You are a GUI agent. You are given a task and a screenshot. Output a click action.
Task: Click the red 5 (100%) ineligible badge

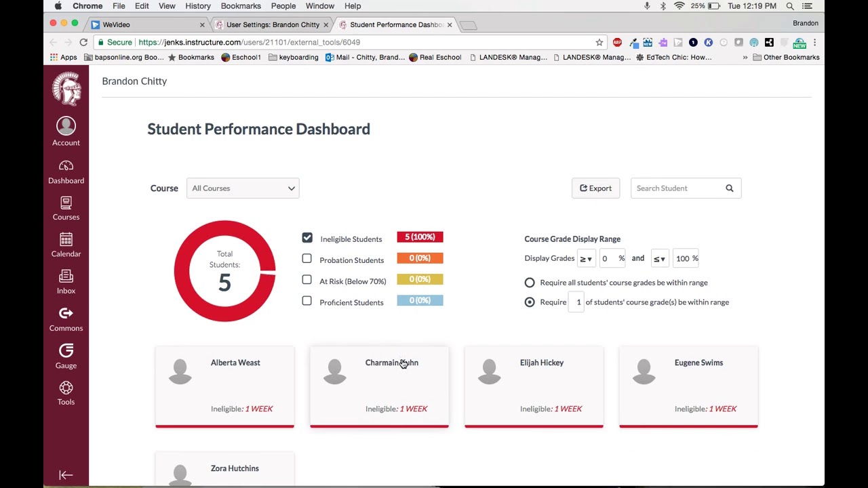click(x=420, y=237)
